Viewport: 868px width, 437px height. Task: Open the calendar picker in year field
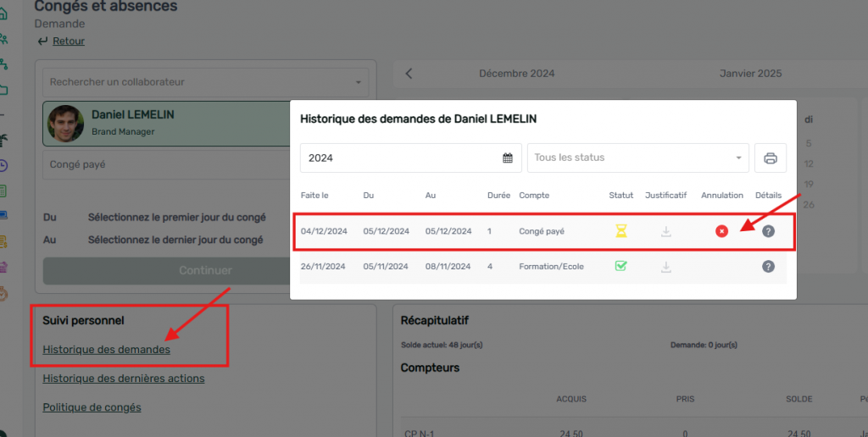pyautogui.click(x=508, y=158)
